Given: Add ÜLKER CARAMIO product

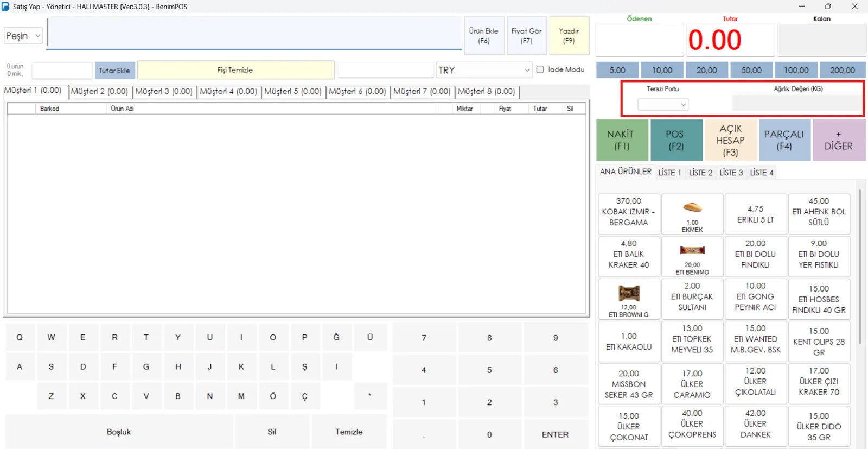Looking at the screenshot, I should [692, 383].
